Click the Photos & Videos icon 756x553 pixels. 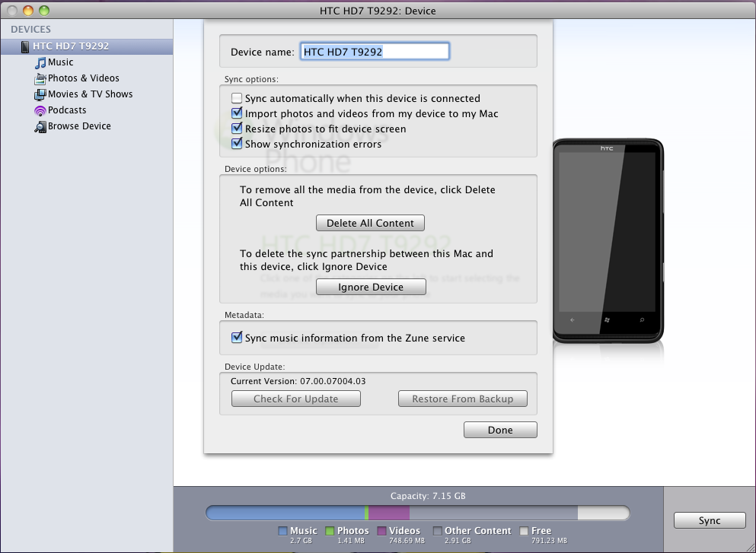40,78
